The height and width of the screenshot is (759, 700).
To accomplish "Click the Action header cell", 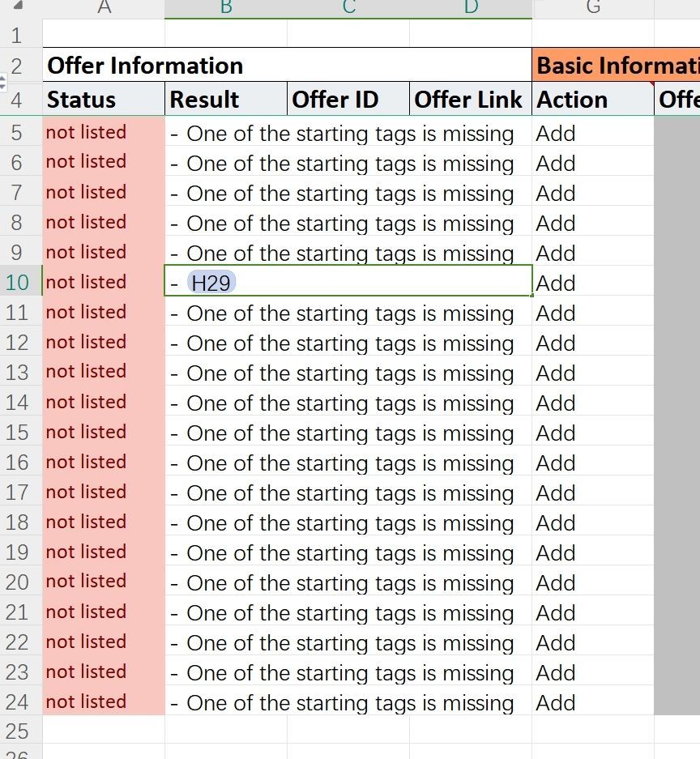I will [593, 100].
